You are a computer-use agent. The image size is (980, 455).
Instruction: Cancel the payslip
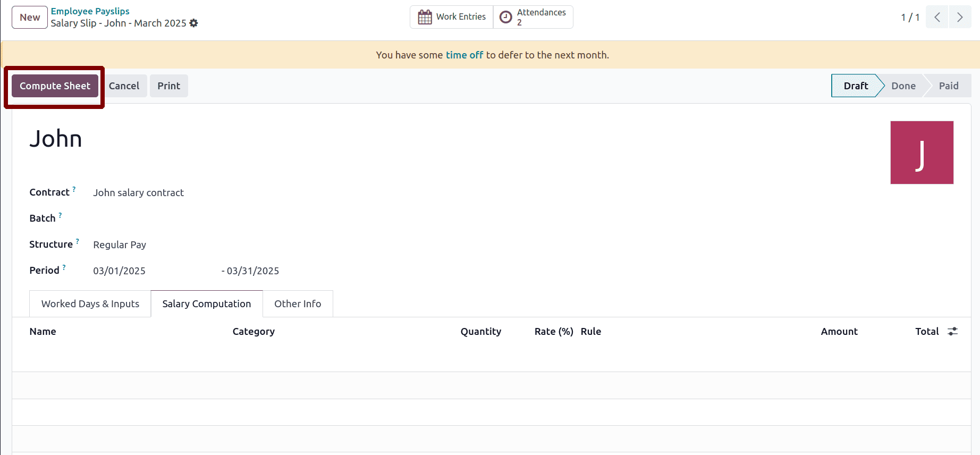(124, 86)
